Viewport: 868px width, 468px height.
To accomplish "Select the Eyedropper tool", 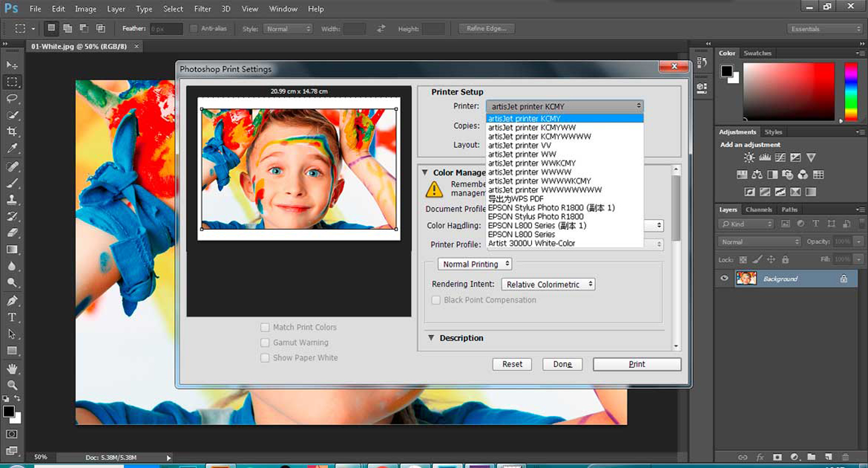I will click(12, 148).
